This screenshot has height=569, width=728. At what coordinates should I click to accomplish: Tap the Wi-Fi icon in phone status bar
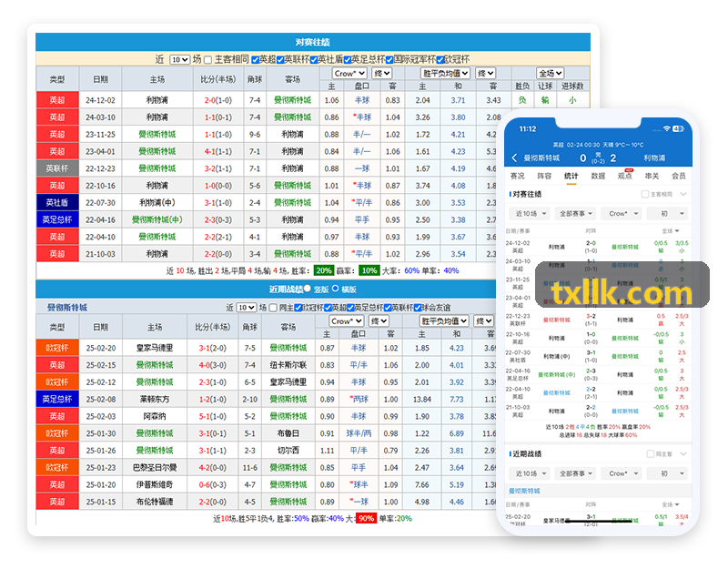(x=667, y=128)
